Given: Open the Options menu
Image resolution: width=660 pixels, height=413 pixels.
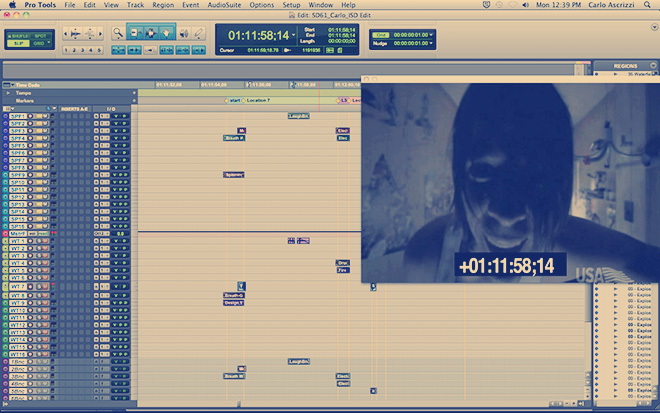Looking at the screenshot, I should (262, 5).
